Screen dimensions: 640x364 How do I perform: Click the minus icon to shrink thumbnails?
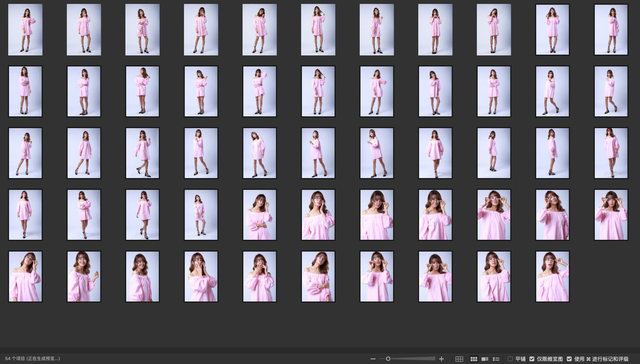(373, 359)
